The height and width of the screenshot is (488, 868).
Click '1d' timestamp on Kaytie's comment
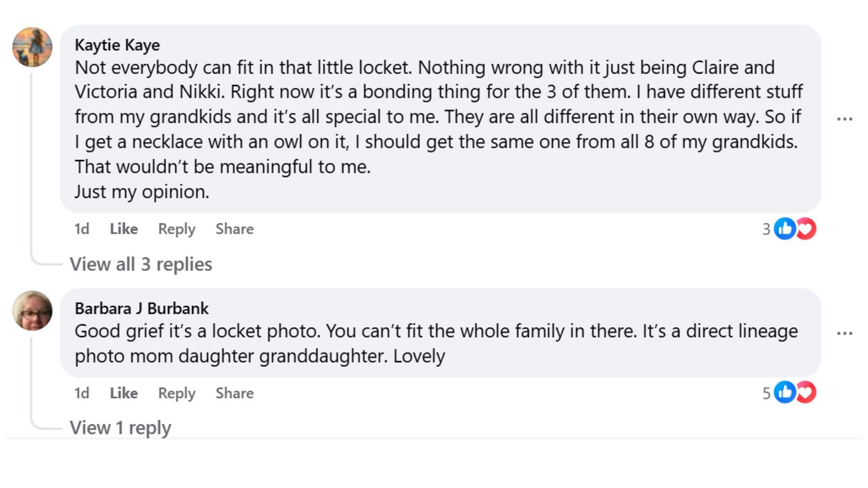tap(82, 229)
